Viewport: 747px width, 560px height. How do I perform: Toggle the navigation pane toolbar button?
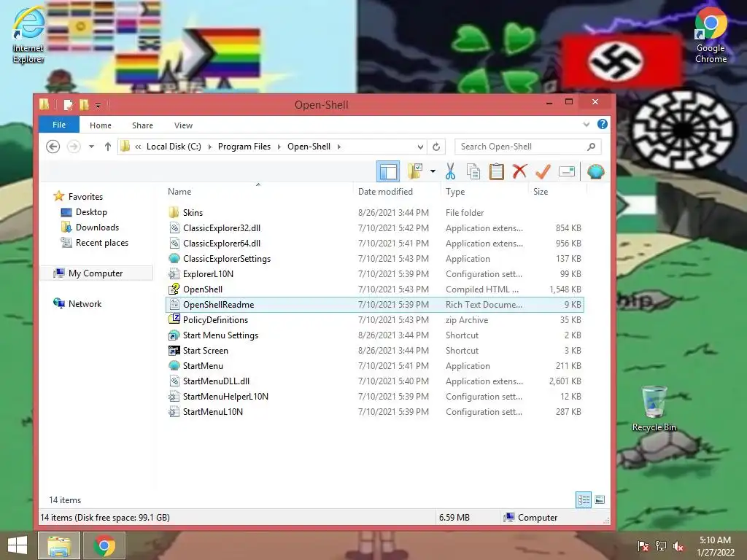(x=388, y=171)
